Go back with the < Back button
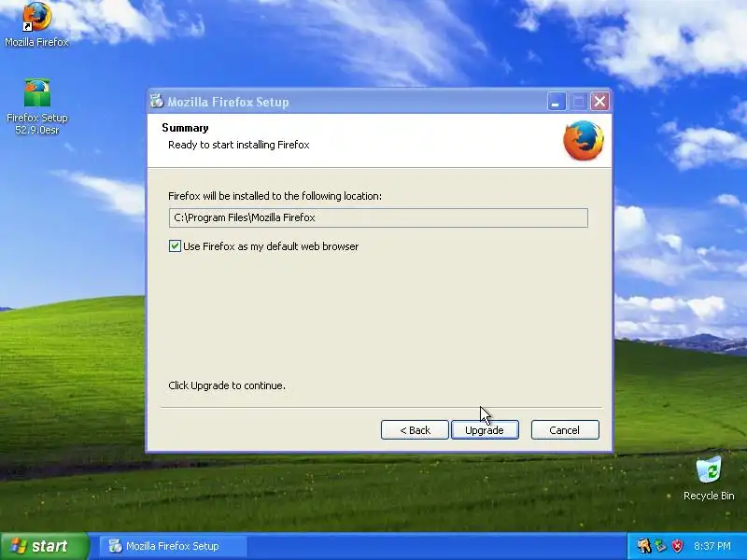This screenshot has width=747, height=560. click(415, 430)
